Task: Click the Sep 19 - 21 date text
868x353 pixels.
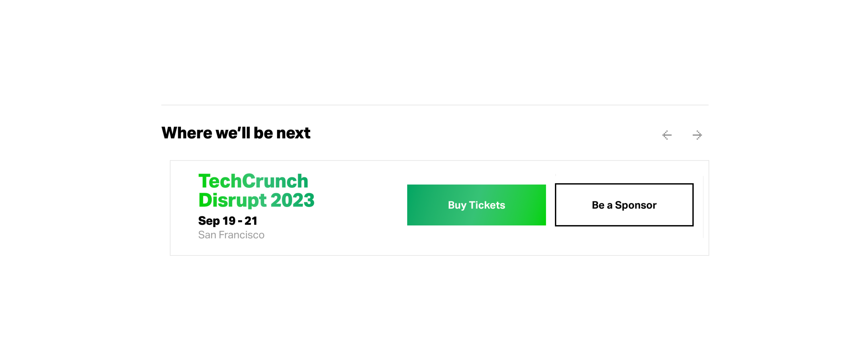Action: (x=228, y=221)
